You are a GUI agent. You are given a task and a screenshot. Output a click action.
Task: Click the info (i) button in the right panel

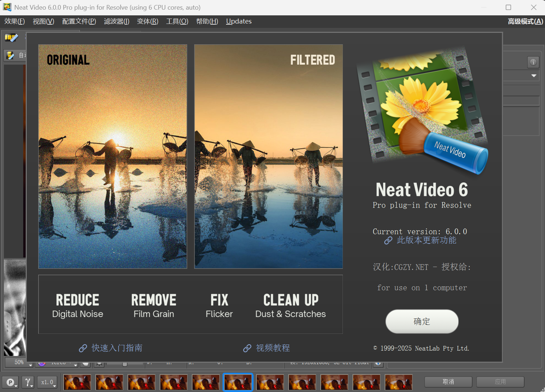[533, 62]
